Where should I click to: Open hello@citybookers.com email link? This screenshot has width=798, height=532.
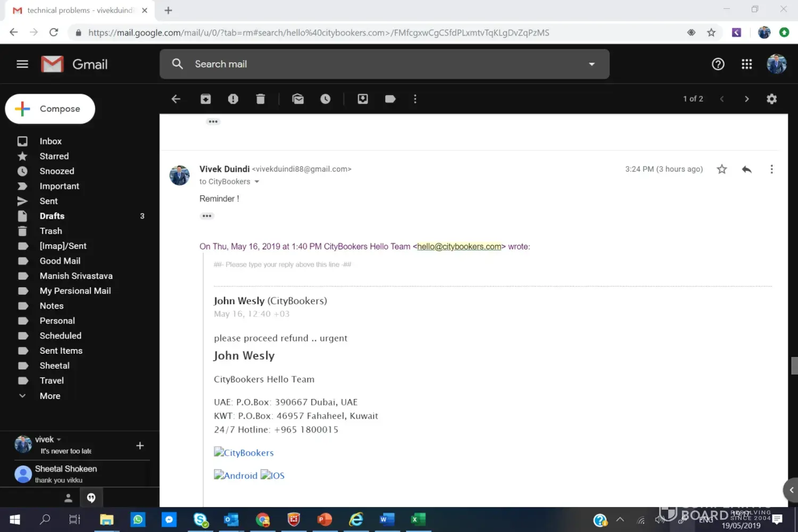tap(459, 247)
